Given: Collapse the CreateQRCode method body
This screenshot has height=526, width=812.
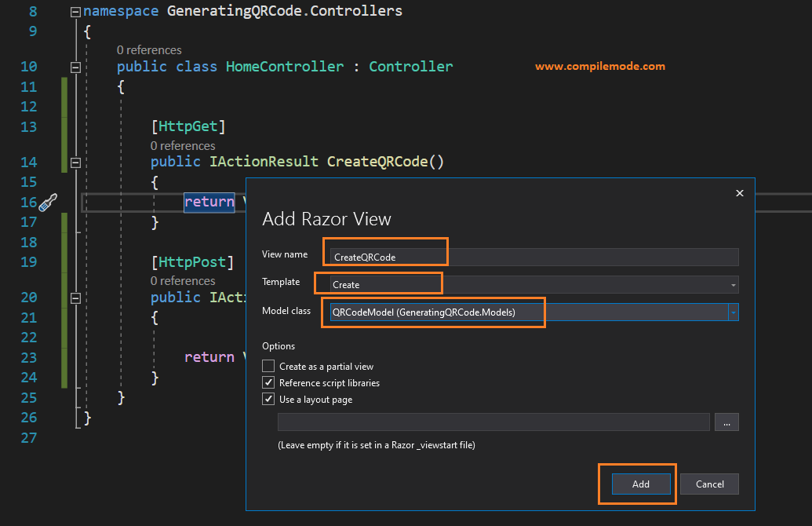Looking at the screenshot, I should tap(74, 163).
